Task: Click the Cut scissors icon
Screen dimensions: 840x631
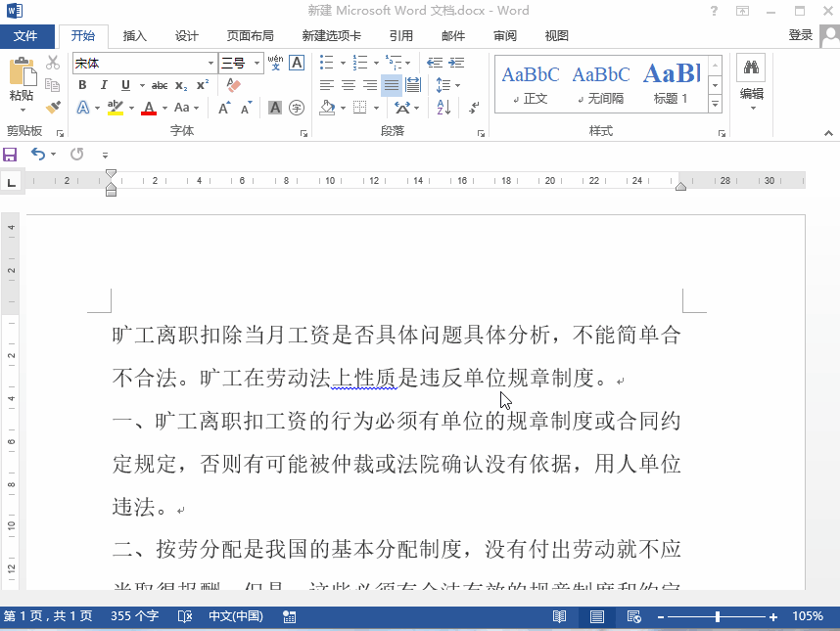Action: click(53, 63)
